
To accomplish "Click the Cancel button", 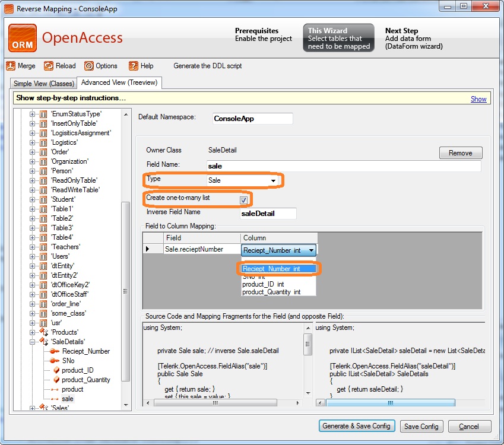I will (x=470, y=427).
